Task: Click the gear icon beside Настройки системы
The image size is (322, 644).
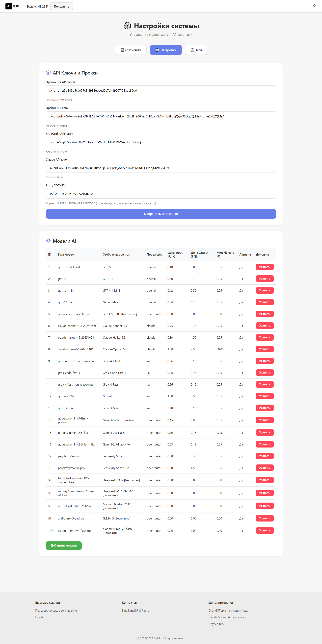Action: (127, 26)
